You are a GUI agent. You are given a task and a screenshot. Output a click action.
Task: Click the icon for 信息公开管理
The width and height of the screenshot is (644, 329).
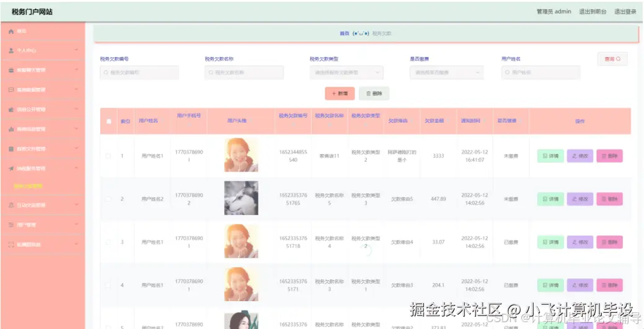(11, 110)
